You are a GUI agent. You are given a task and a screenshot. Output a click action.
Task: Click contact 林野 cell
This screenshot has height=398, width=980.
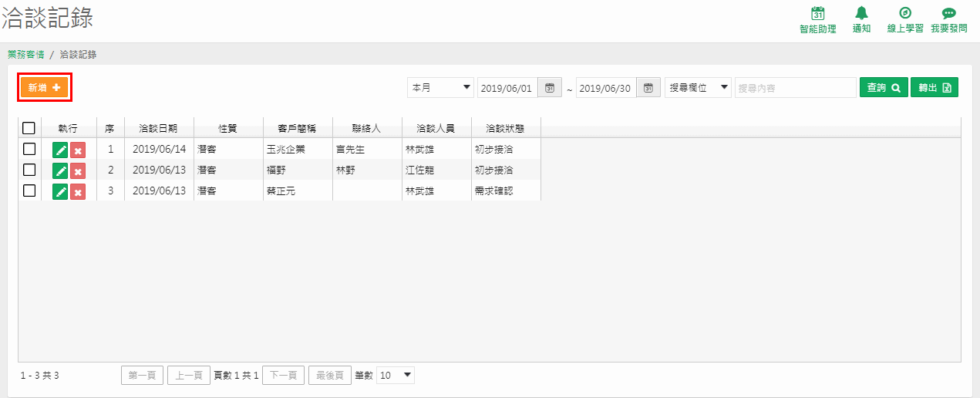click(367, 170)
